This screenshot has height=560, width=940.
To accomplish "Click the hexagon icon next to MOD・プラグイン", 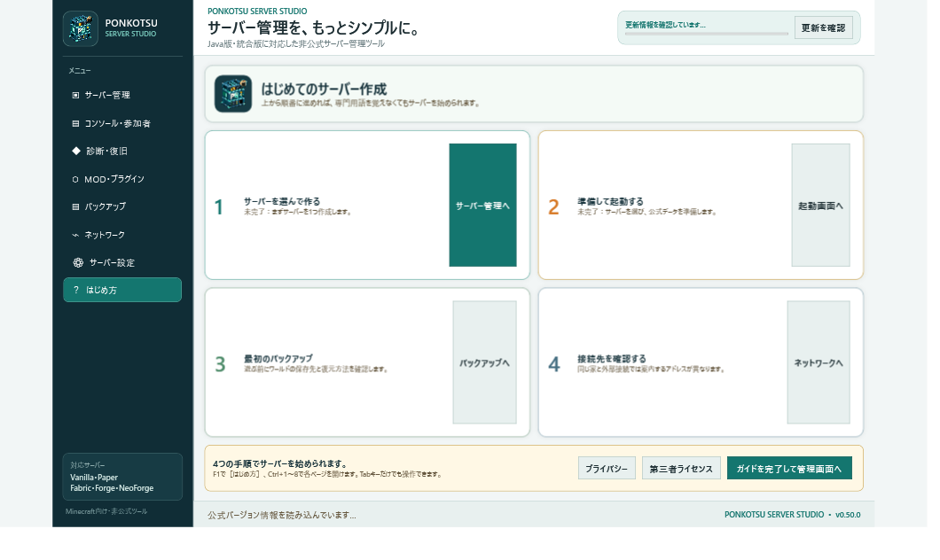I will coord(75,179).
